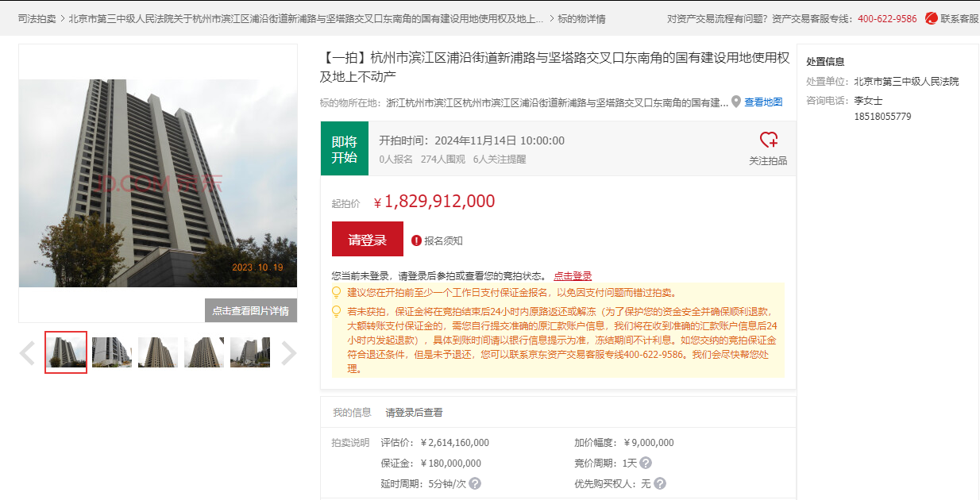Image resolution: width=980 pixels, height=500 pixels.
Task: Click the red exclamation icon beside 报名须知
Action: [x=416, y=240]
